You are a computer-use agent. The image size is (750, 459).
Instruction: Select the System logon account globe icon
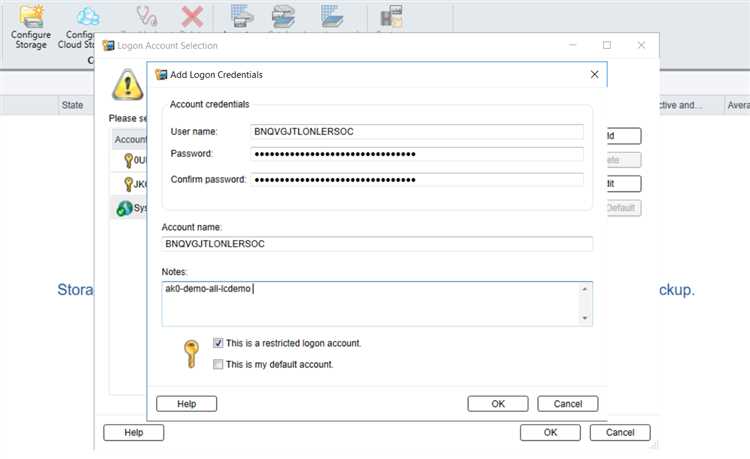(124, 208)
